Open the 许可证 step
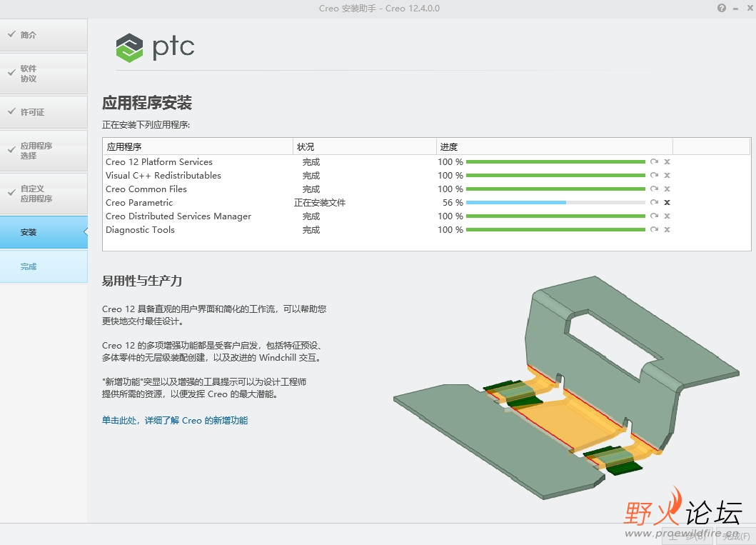 44,112
